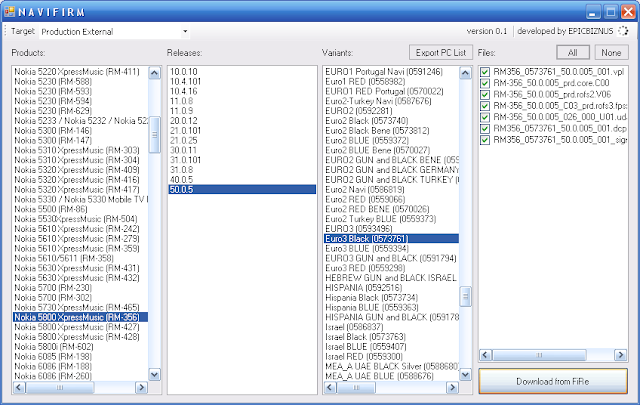Toggle checkbox for RM356_0573761_50.0.005_001.dcp
640x405 pixels.
click(484, 129)
